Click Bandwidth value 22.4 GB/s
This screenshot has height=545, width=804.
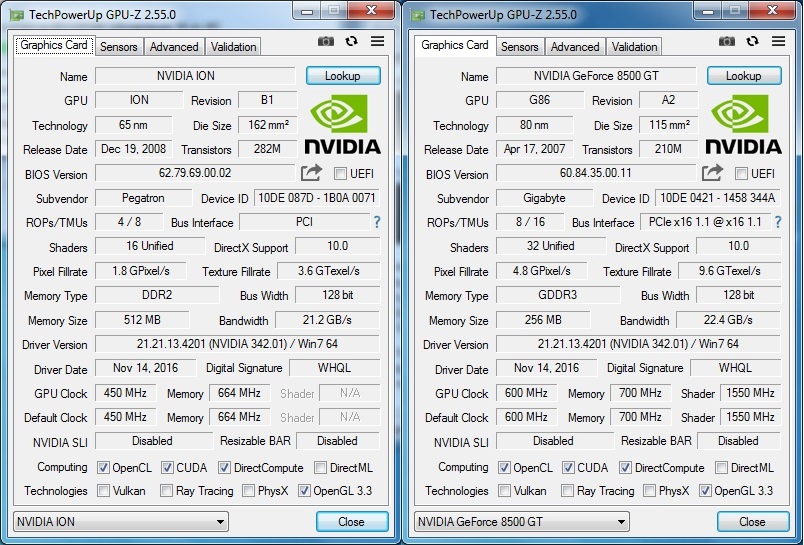(x=728, y=320)
